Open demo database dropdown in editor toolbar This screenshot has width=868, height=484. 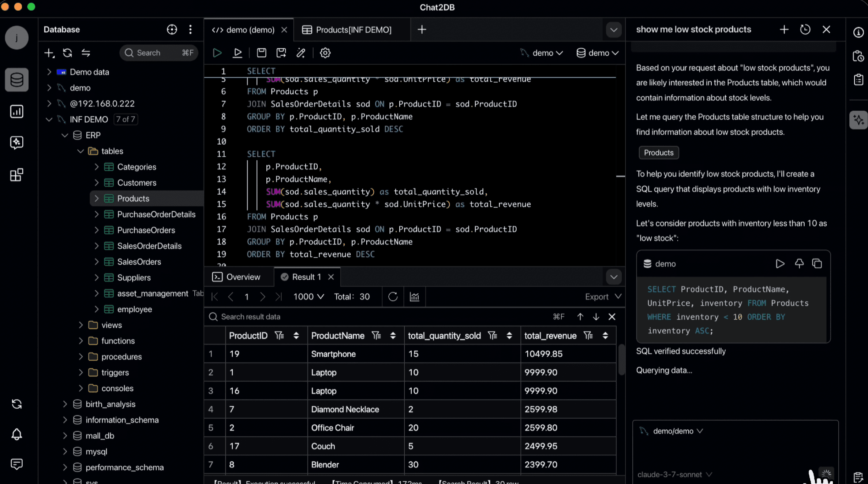(598, 53)
